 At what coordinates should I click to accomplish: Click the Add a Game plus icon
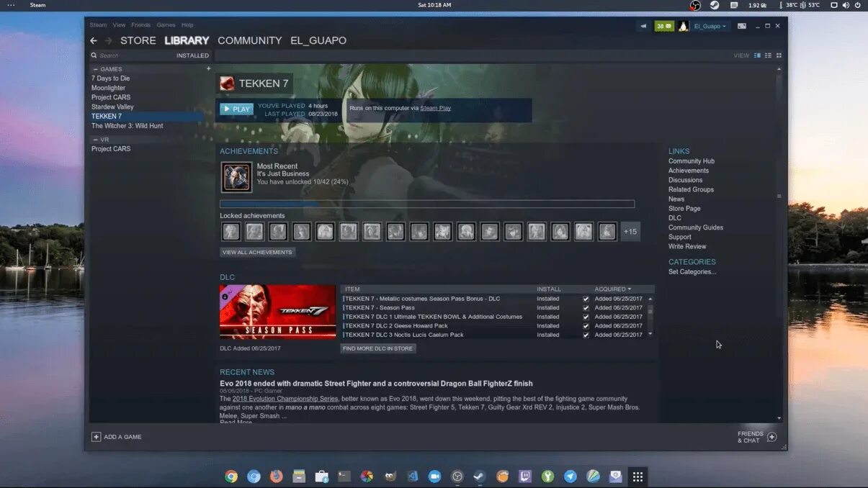tap(96, 437)
